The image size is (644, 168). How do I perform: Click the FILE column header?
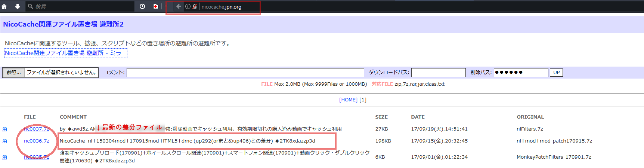point(30,117)
